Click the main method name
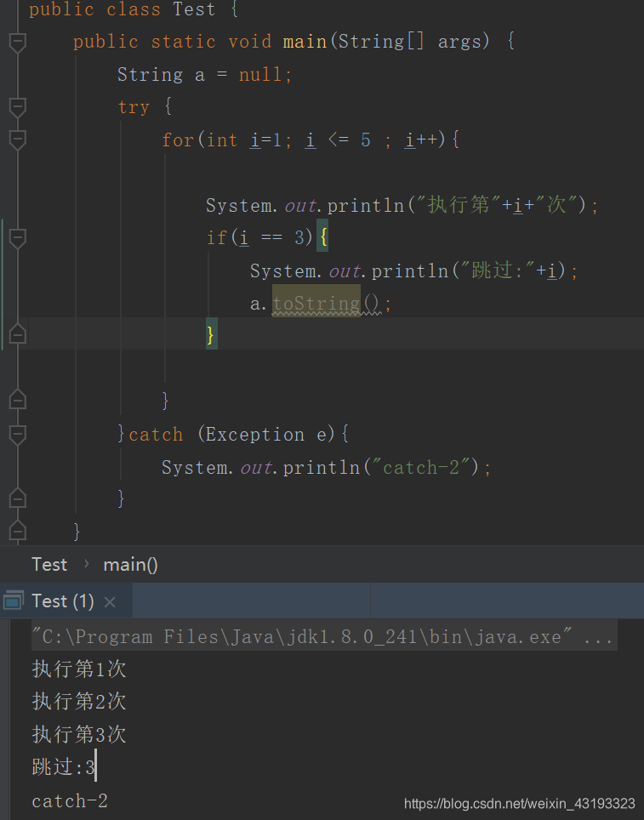644x820 pixels. point(305,42)
